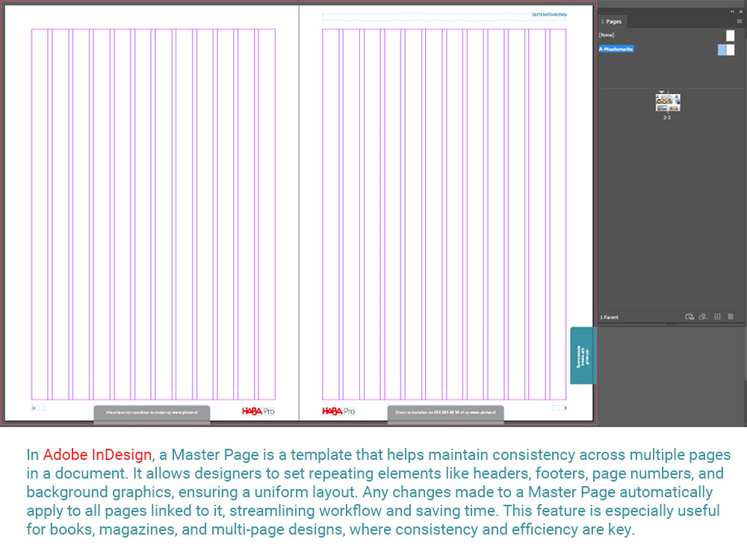Select the right page number frame
This screenshot has width=747, height=560.
(x=560, y=408)
